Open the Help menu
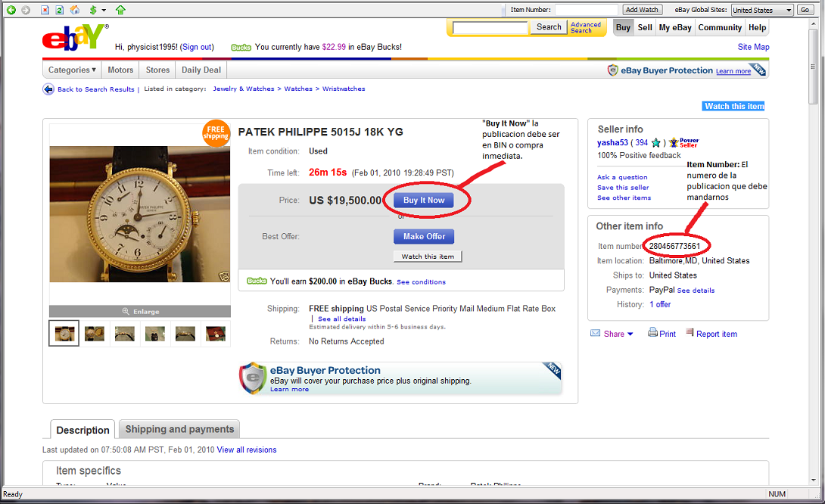 757,27
